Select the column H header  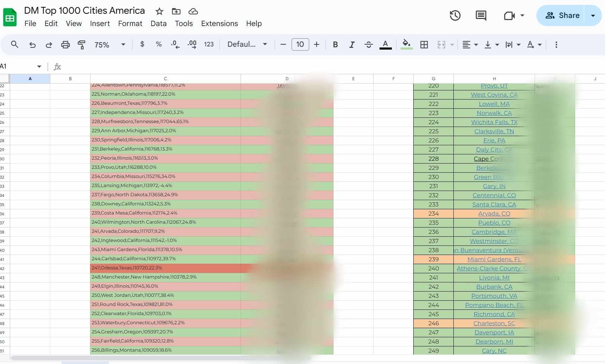pyautogui.click(x=494, y=79)
